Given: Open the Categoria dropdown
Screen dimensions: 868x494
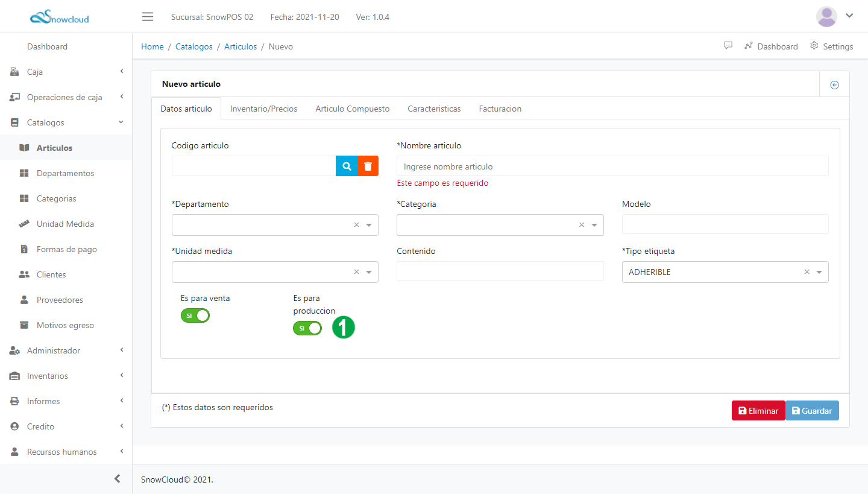Looking at the screenshot, I should 493,225.
